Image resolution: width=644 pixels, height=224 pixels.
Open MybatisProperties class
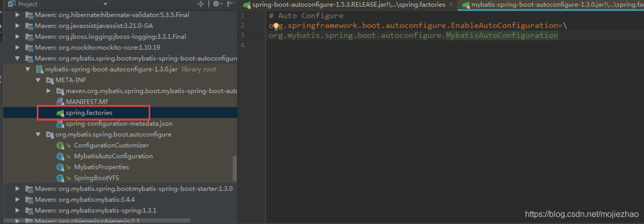pos(101,167)
